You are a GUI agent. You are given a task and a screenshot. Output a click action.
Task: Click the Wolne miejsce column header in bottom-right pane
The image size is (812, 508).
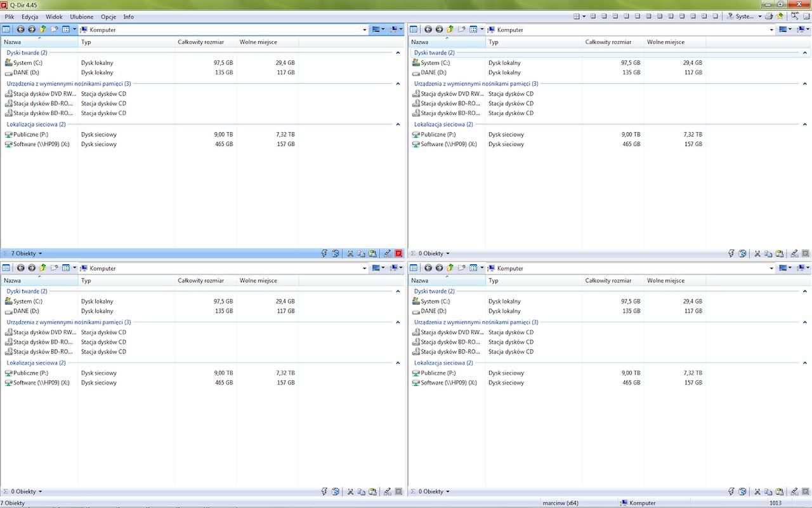point(665,280)
